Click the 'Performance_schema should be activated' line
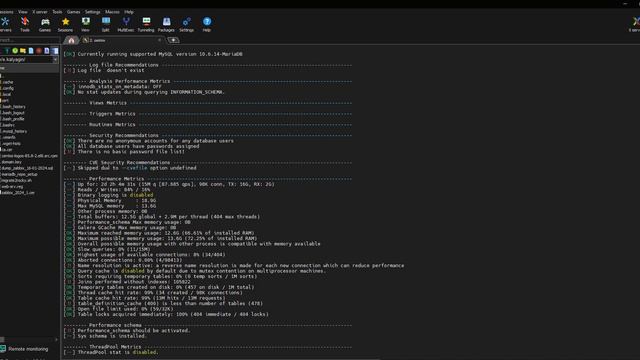This screenshot has height=360, width=640. click(x=127, y=330)
